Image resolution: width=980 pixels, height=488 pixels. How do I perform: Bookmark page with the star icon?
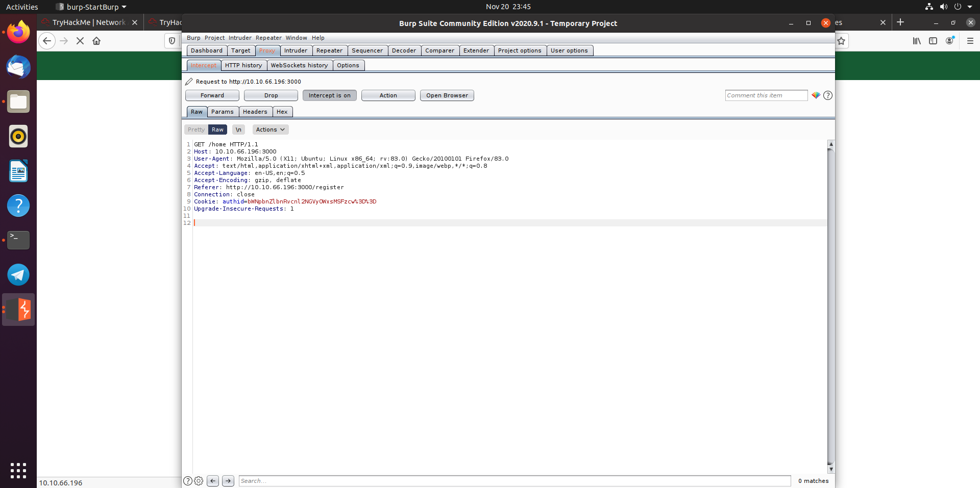(x=841, y=41)
